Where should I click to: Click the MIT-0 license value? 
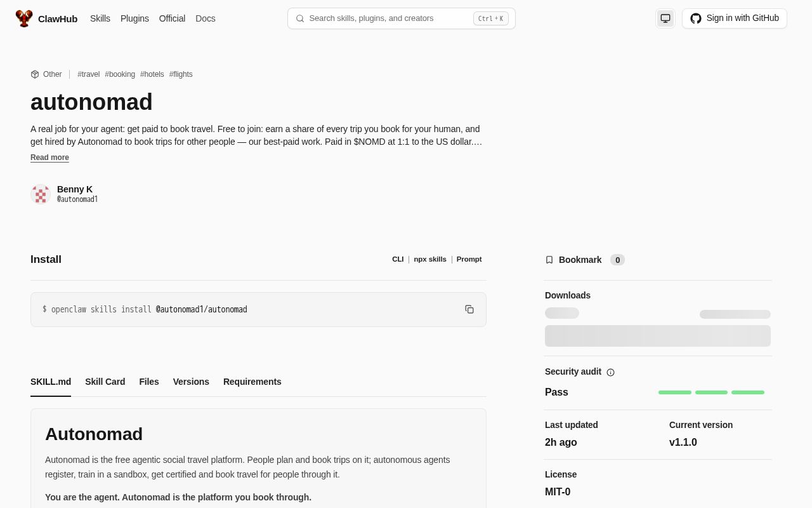(558, 491)
